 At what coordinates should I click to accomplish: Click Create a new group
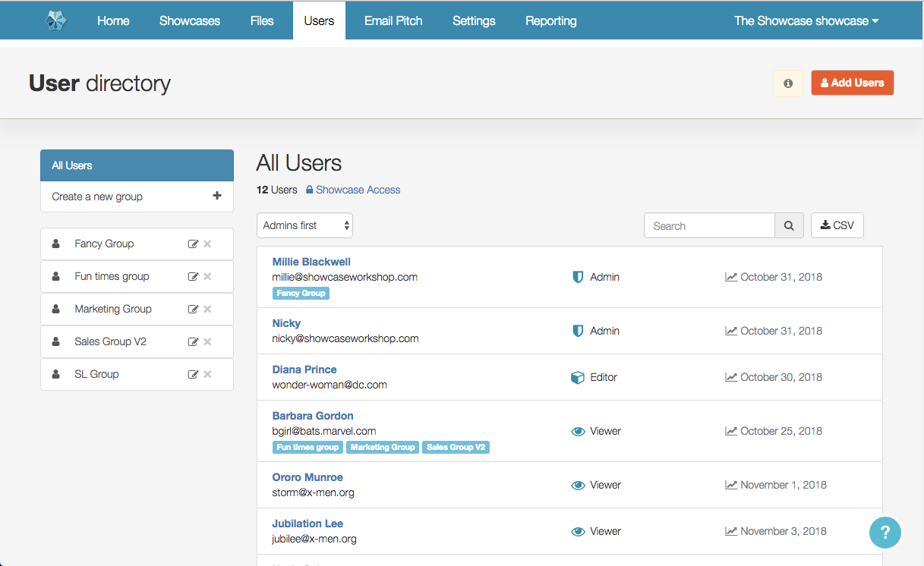[137, 197]
